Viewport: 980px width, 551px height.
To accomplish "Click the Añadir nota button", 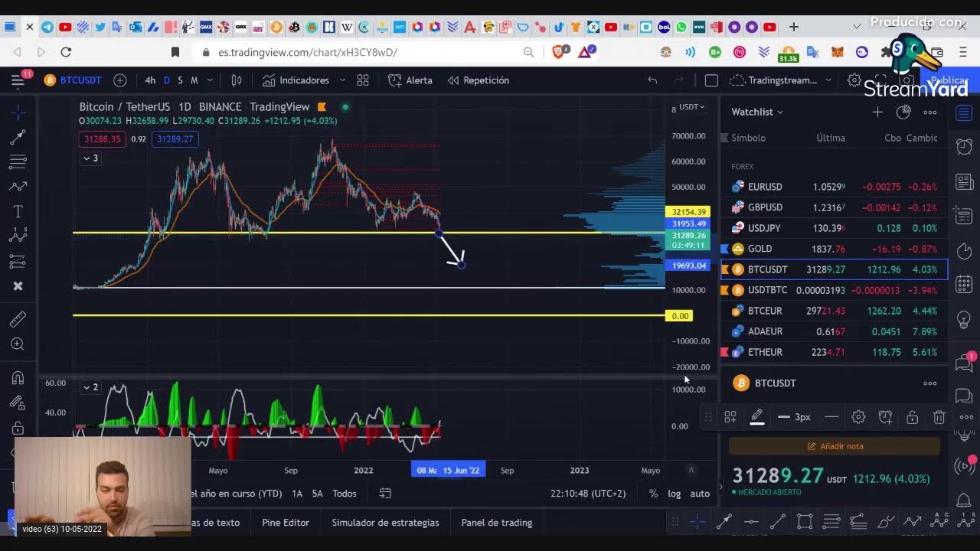I will point(835,446).
